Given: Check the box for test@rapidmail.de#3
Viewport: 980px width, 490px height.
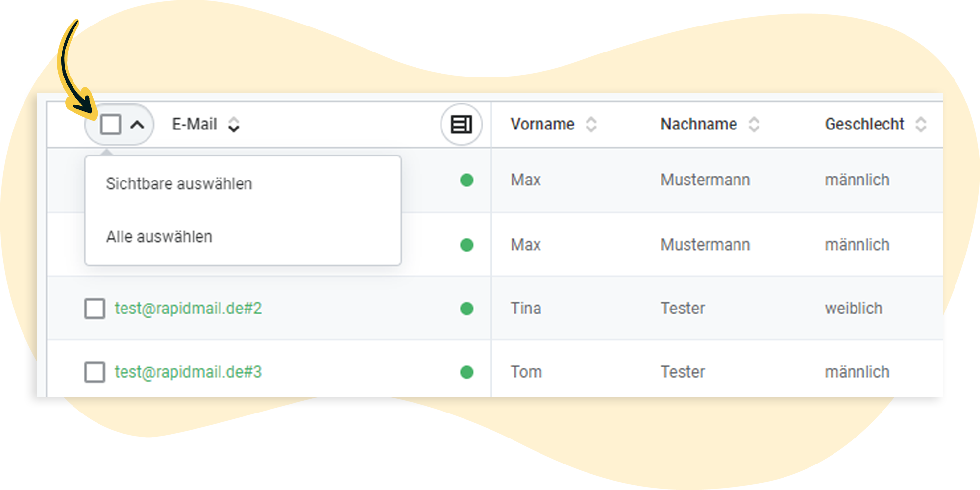Looking at the screenshot, I should 95,372.
